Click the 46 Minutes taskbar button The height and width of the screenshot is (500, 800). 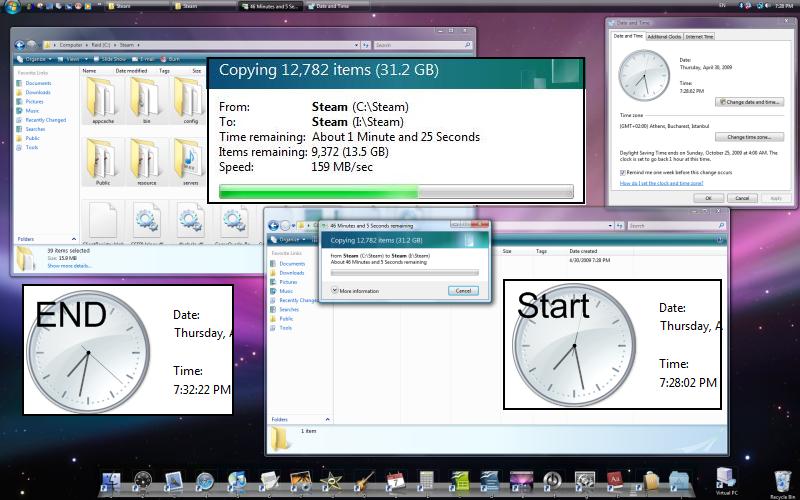coord(271,6)
